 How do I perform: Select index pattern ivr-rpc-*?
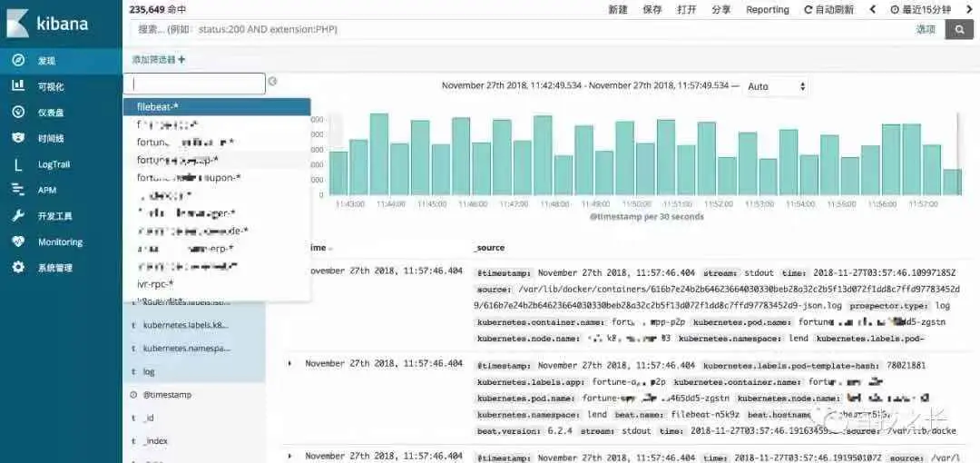click(217, 284)
